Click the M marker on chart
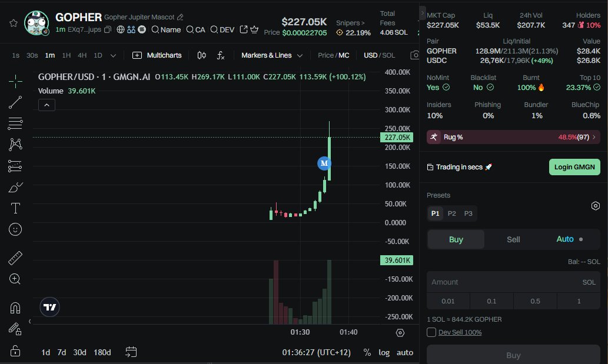 coord(324,163)
